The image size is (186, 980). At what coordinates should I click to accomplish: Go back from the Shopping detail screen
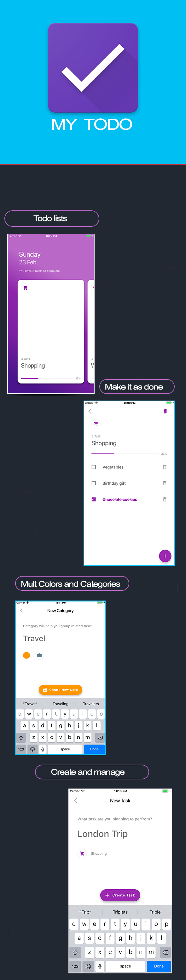click(90, 411)
